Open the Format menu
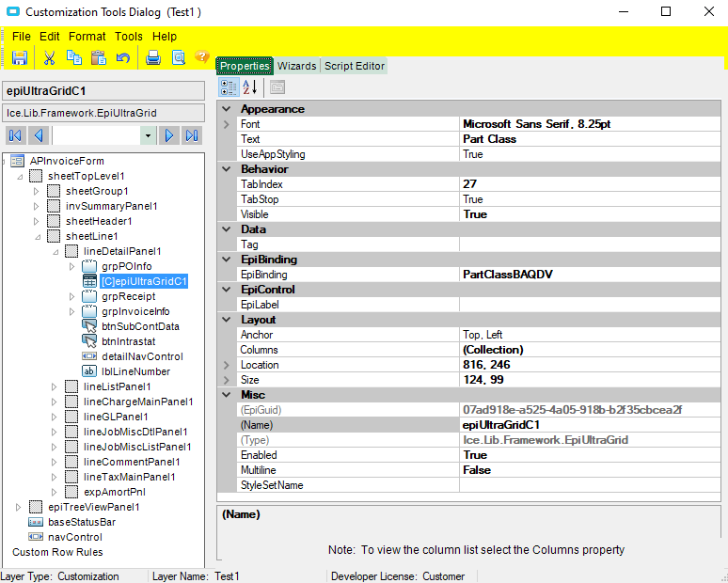The height and width of the screenshot is (583, 728). coord(87,37)
